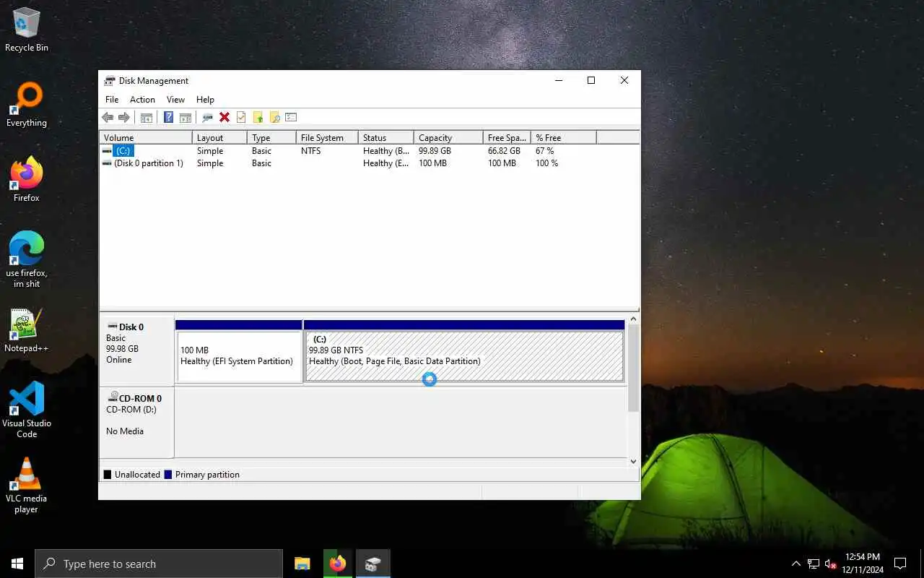Click the red X Delete toolbar icon

click(225, 117)
